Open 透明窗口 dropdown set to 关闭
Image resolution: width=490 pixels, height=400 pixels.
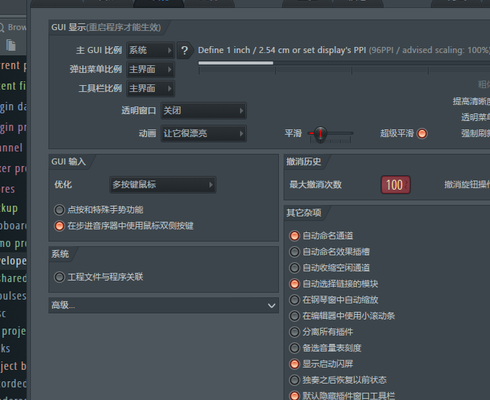(204, 111)
